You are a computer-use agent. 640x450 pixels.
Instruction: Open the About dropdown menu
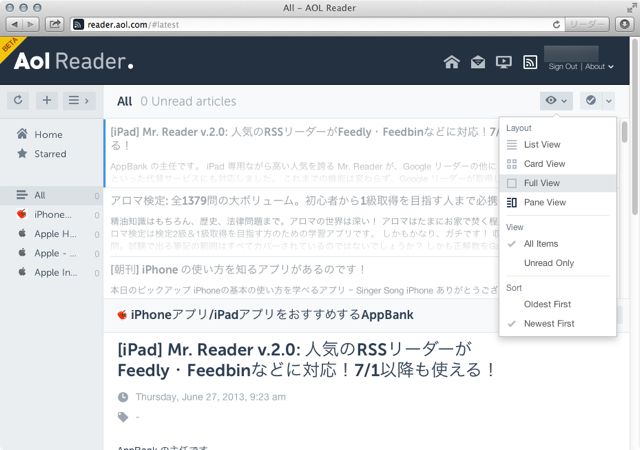pos(599,67)
